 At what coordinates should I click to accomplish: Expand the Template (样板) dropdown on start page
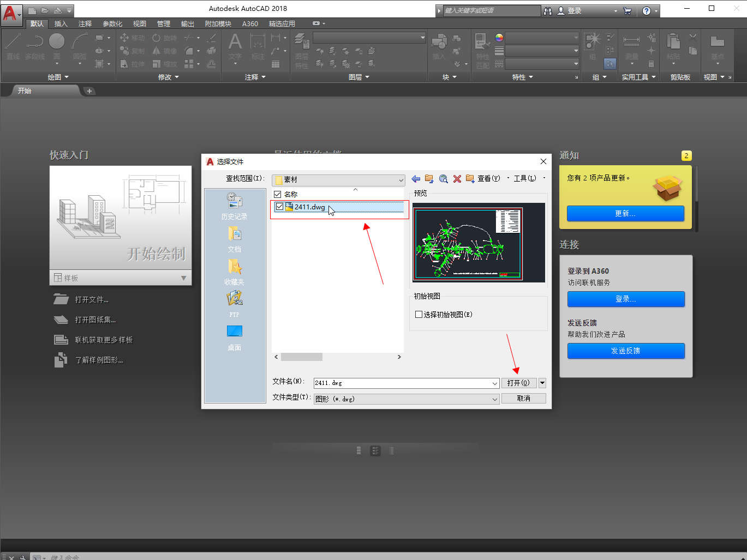tap(183, 278)
